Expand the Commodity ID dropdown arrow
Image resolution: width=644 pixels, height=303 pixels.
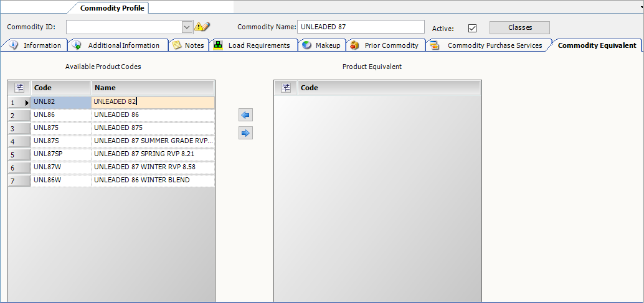(187, 27)
